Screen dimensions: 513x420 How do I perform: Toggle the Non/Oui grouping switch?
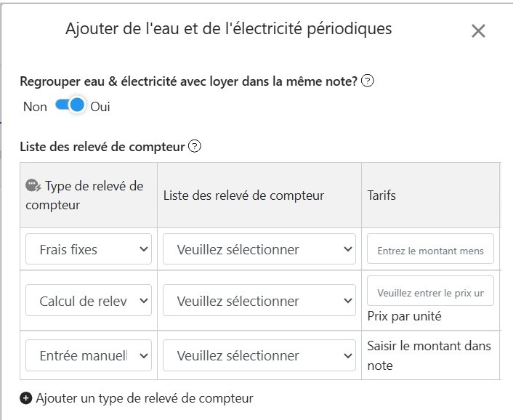click(x=70, y=105)
